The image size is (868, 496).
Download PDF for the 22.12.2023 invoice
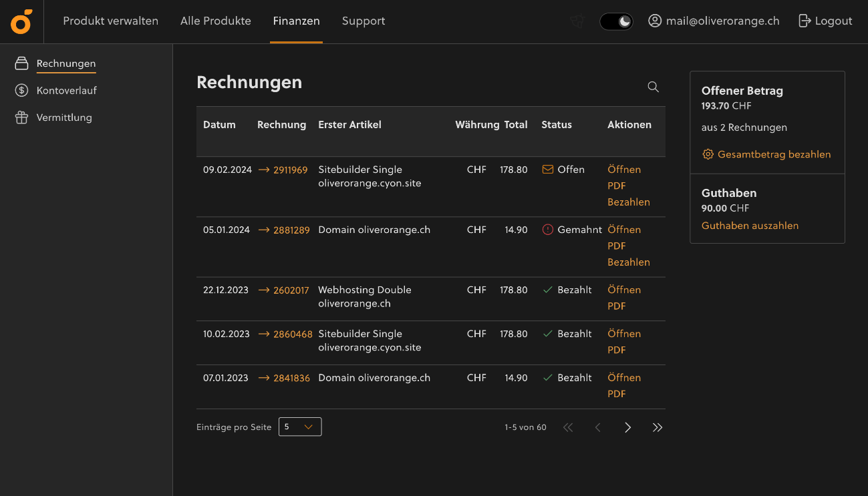(x=617, y=306)
